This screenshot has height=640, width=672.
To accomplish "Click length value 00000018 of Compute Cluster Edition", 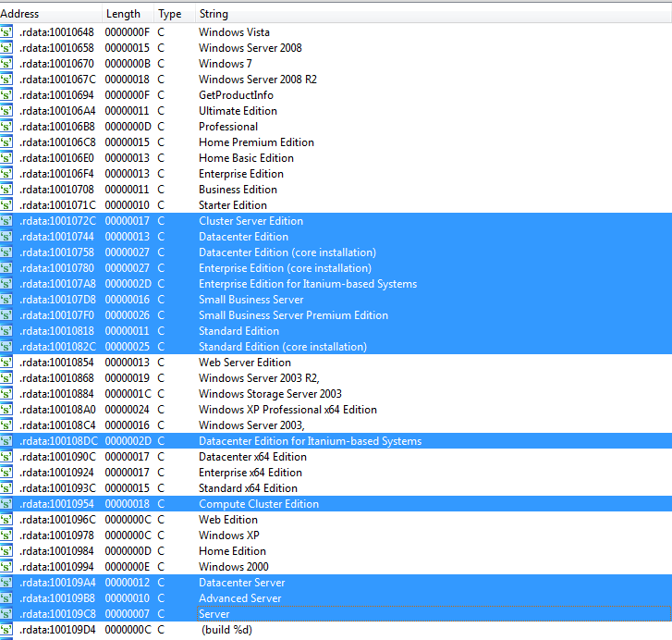I will [x=128, y=504].
